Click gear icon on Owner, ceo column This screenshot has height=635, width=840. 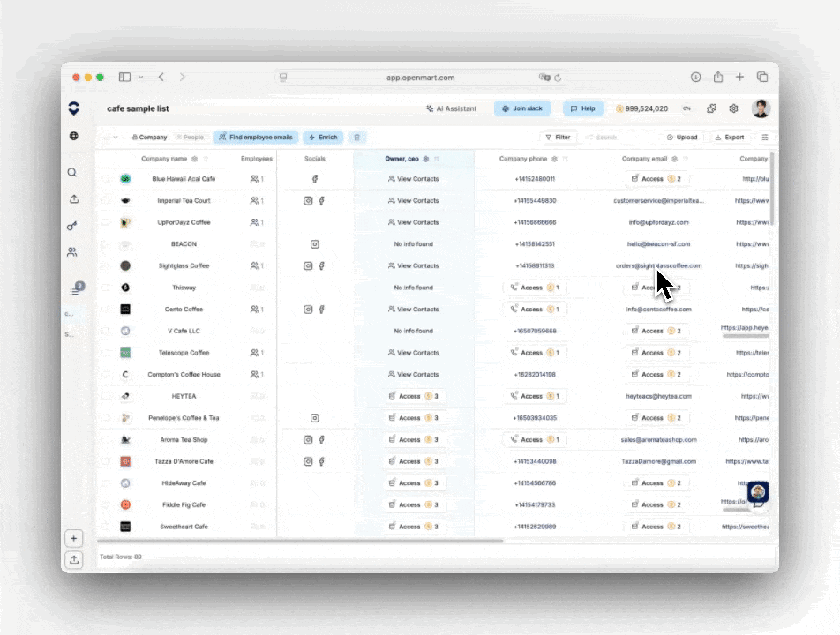click(426, 159)
